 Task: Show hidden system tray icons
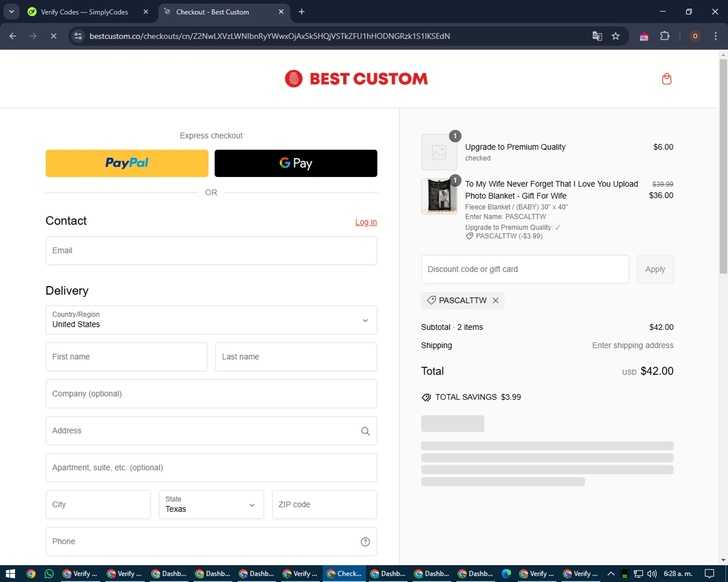611,574
